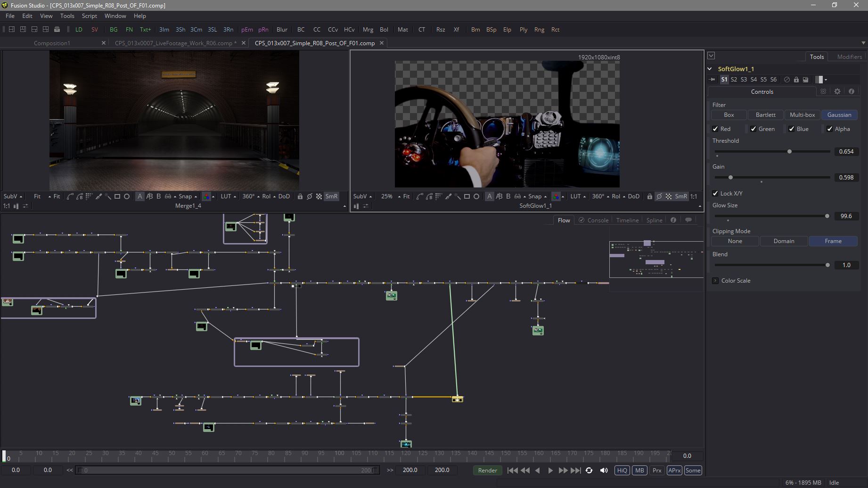This screenshot has height=488, width=868.
Task: Mute audio with the speaker icon
Action: pos(604,471)
